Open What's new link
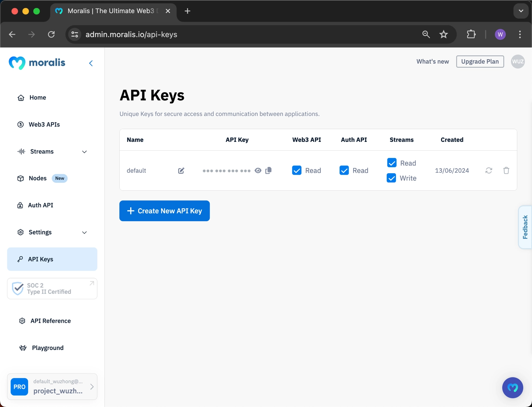Screen dimensions: 532x407 432,62
